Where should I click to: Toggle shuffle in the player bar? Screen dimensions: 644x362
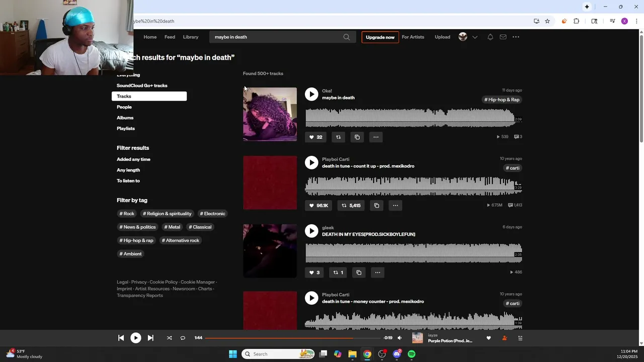pyautogui.click(x=169, y=338)
